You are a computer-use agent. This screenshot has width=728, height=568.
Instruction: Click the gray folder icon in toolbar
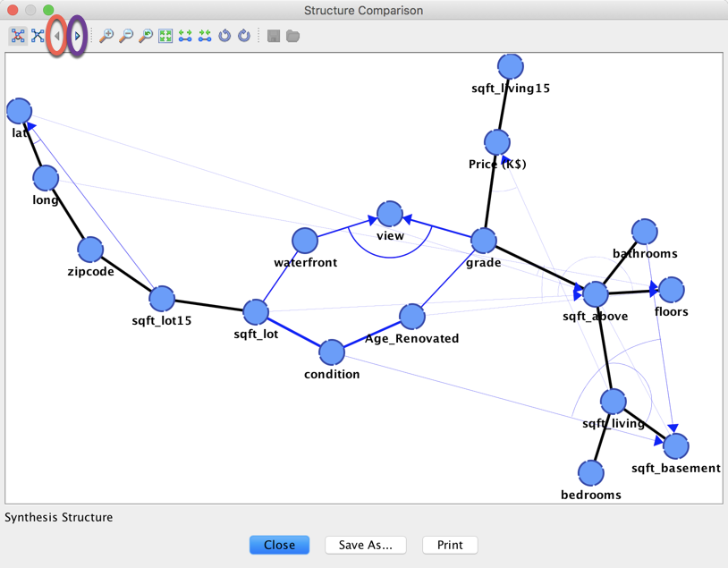(292, 36)
